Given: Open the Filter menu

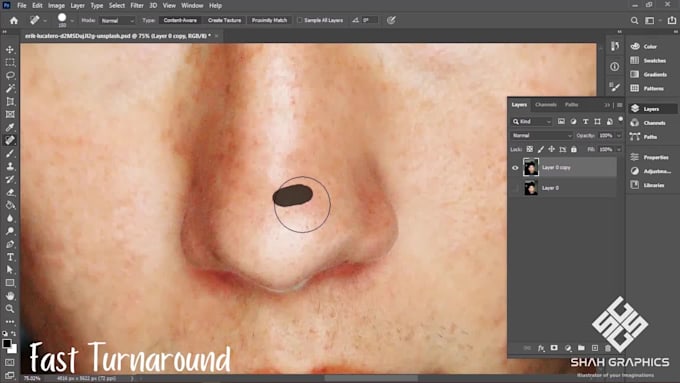Looking at the screenshot, I should [137, 6].
